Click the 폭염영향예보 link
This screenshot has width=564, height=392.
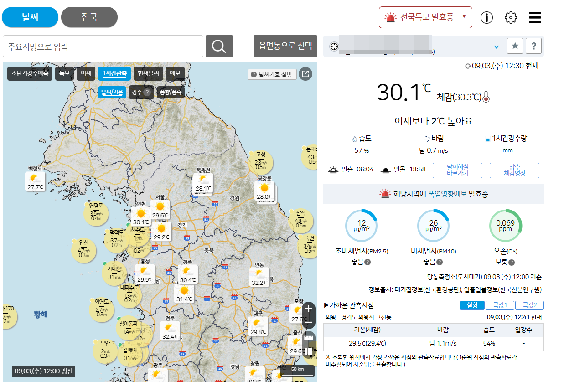[447, 194]
